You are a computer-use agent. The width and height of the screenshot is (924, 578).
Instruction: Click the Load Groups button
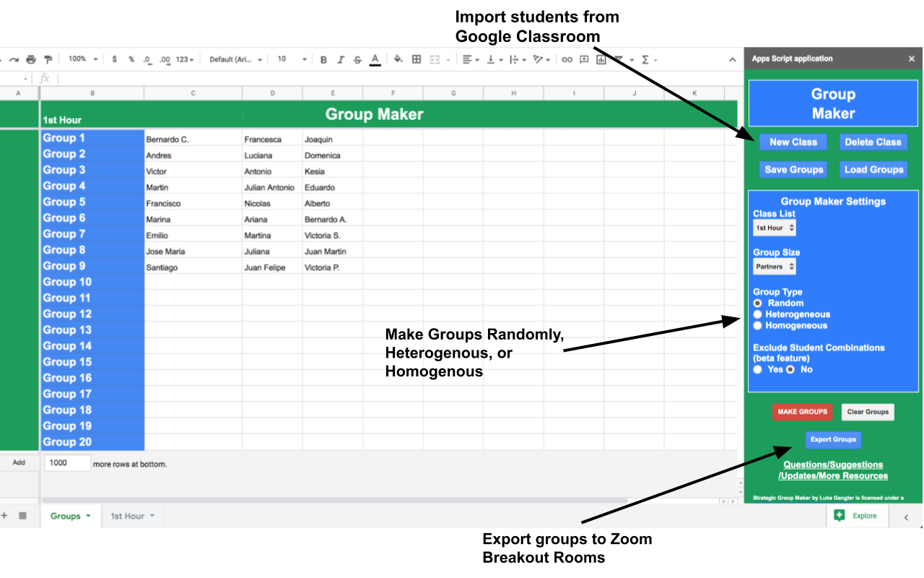873,170
